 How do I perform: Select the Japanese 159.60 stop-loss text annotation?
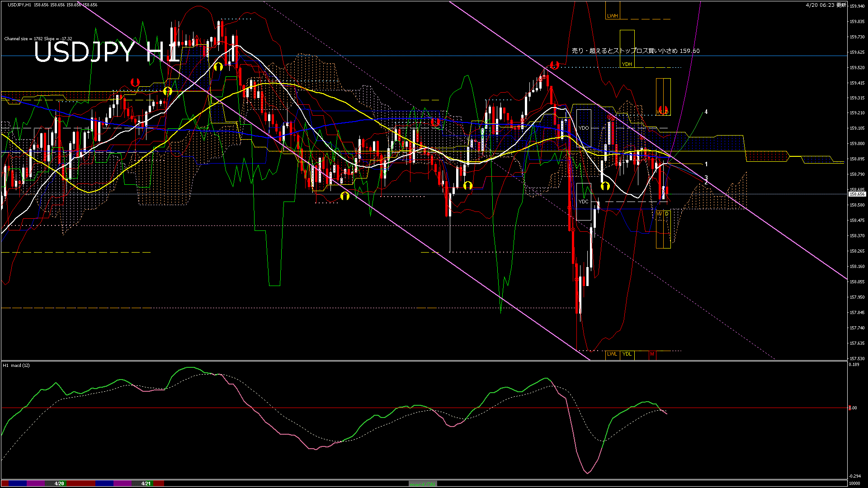coord(635,51)
